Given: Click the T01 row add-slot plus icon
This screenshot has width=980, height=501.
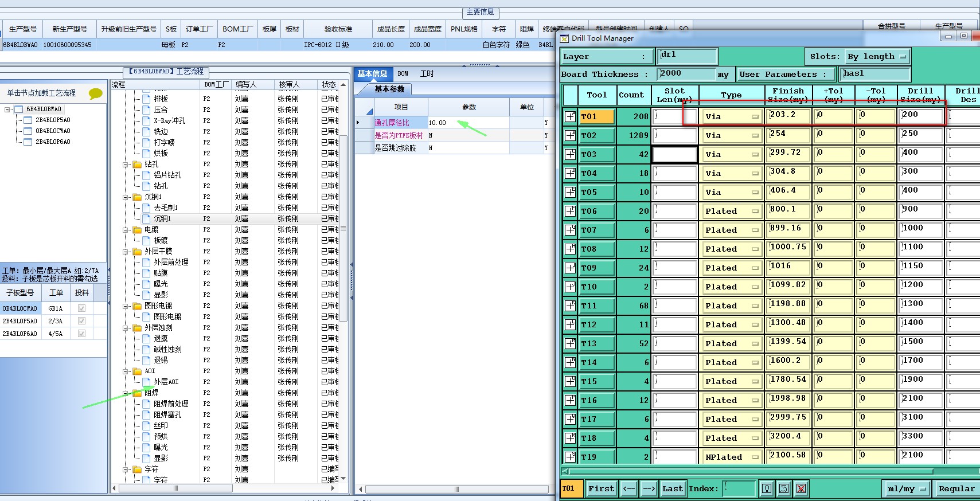Looking at the screenshot, I should (x=570, y=116).
